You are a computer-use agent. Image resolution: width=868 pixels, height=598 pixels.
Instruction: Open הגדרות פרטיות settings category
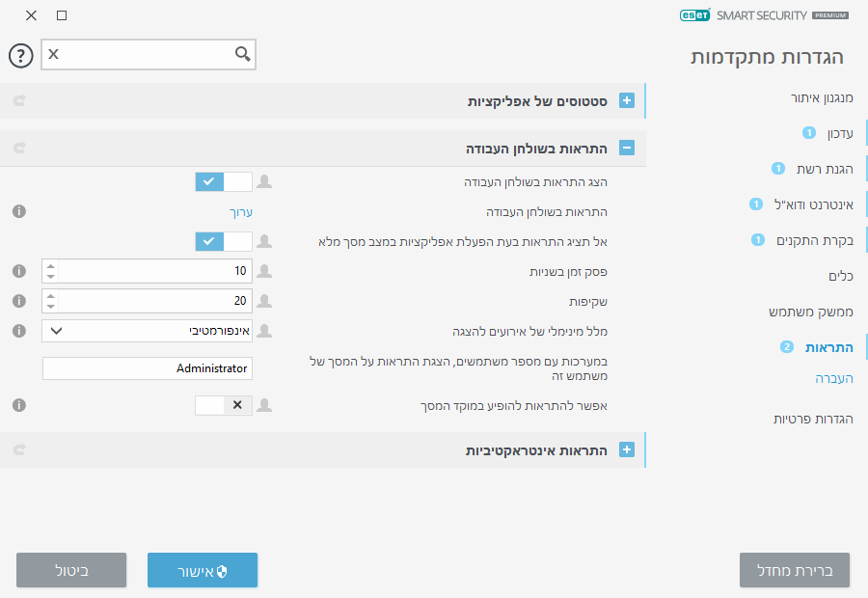point(813,419)
